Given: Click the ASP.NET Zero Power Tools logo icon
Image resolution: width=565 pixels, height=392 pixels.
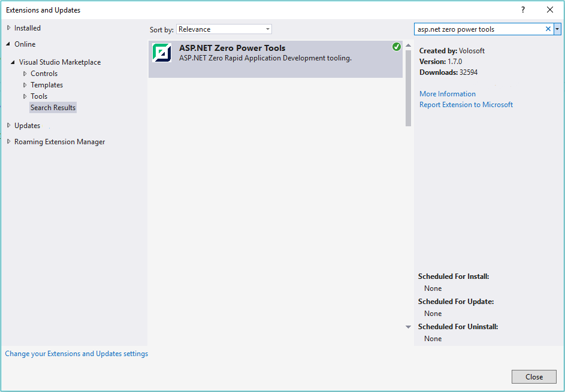Looking at the screenshot, I should [161, 53].
